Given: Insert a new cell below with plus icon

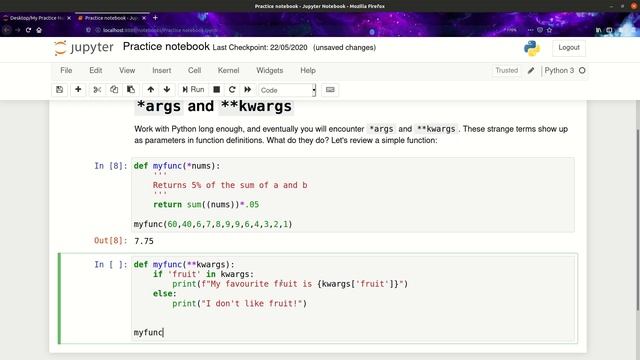Looking at the screenshot, I should click(78, 90).
